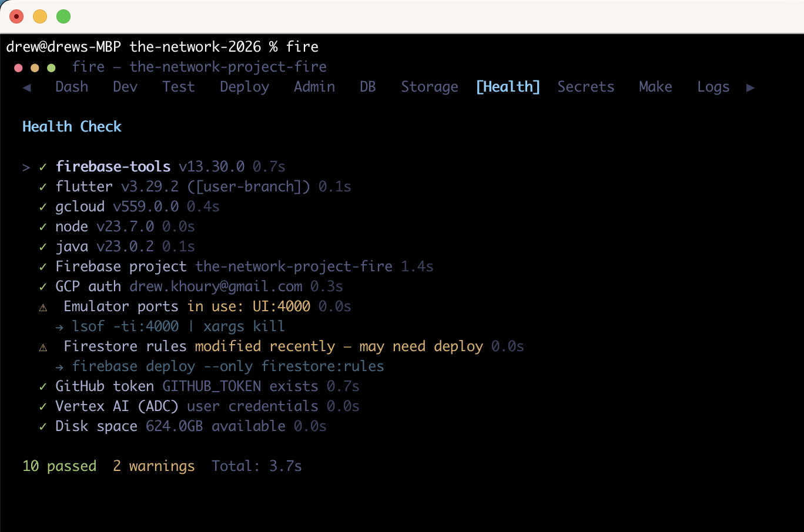This screenshot has width=804, height=532.
Task: Click the checkmark next to java
Action: pos(43,247)
